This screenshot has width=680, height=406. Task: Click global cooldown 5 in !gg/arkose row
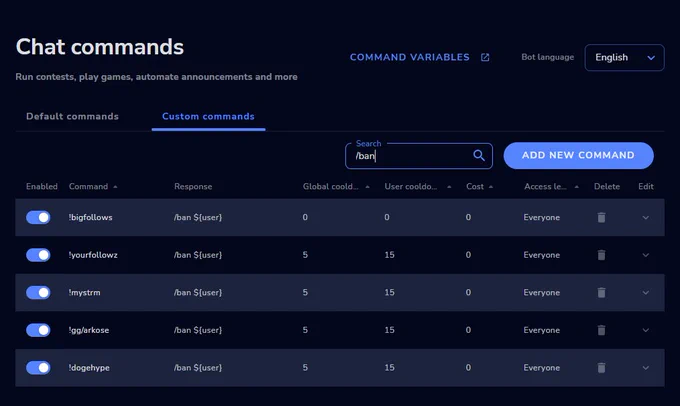pos(305,330)
